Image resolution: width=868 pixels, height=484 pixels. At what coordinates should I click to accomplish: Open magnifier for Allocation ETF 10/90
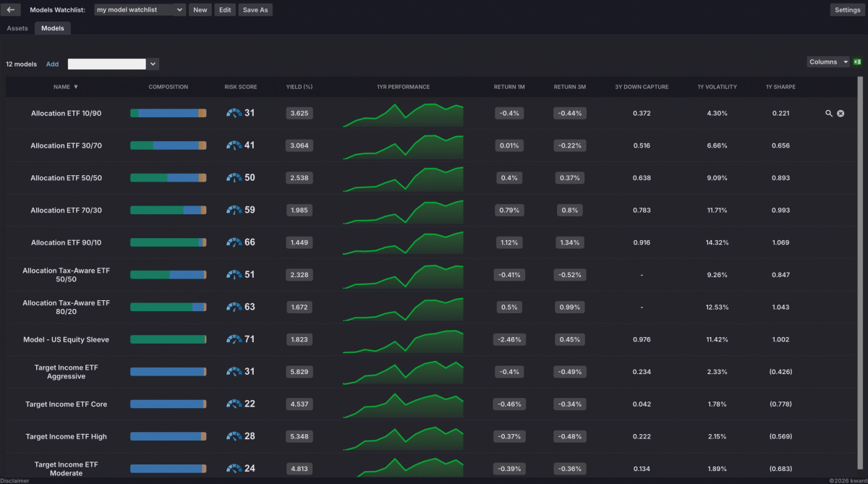(829, 114)
